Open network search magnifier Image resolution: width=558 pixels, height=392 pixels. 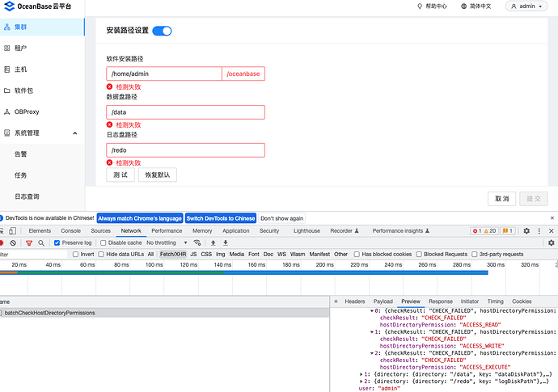point(41,243)
